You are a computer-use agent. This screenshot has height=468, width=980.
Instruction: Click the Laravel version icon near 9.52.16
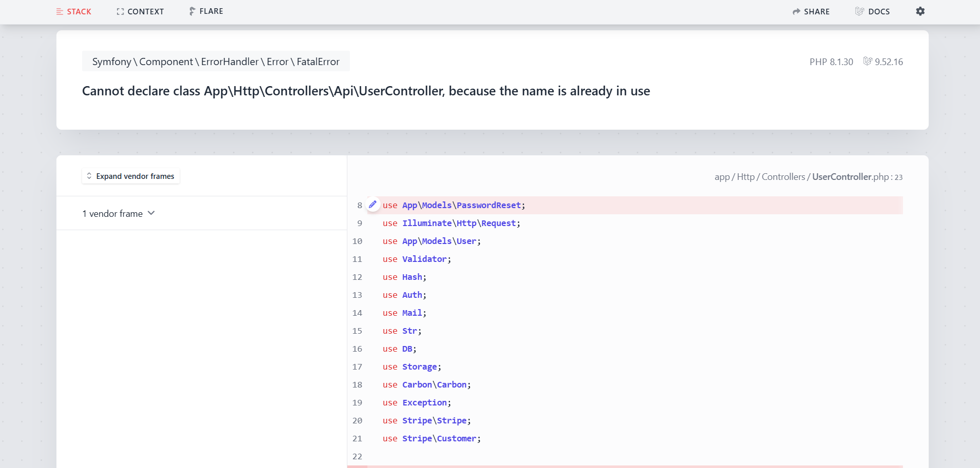[x=868, y=61]
